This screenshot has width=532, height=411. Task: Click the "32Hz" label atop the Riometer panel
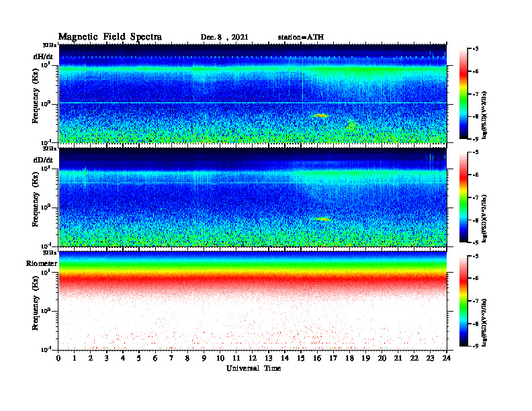point(50,253)
